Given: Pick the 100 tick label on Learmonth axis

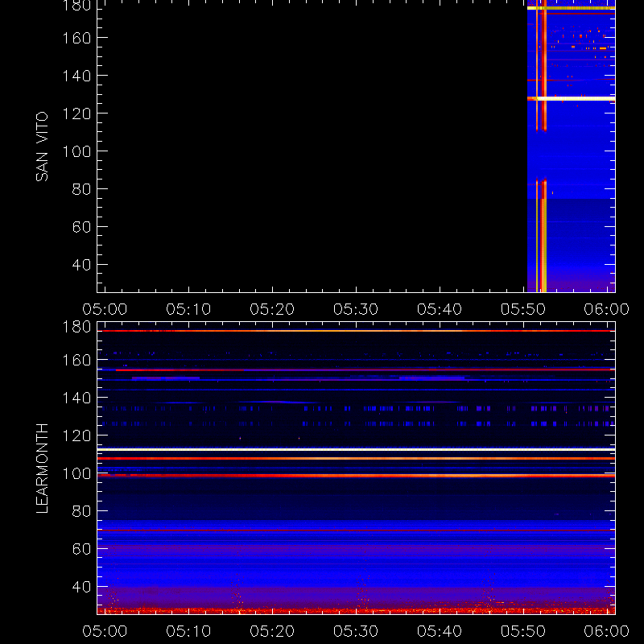Looking at the screenshot, I should [76, 473].
